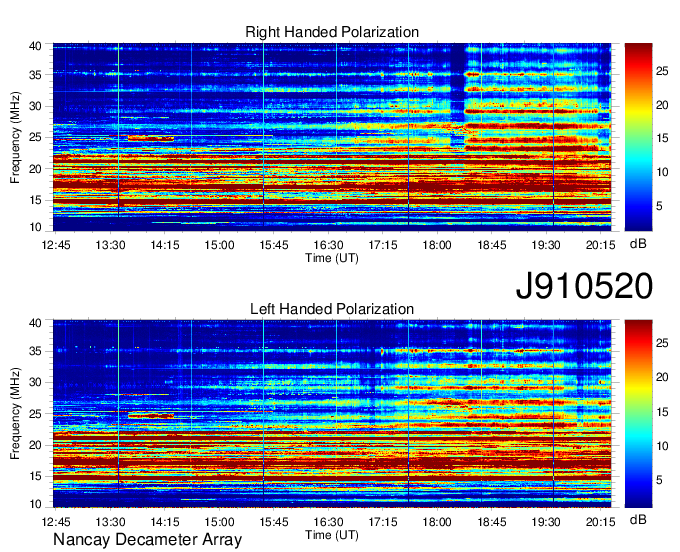The height and width of the screenshot is (552, 680).
Task: Click the Right Handed Polarization title
Action: pos(332,32)
